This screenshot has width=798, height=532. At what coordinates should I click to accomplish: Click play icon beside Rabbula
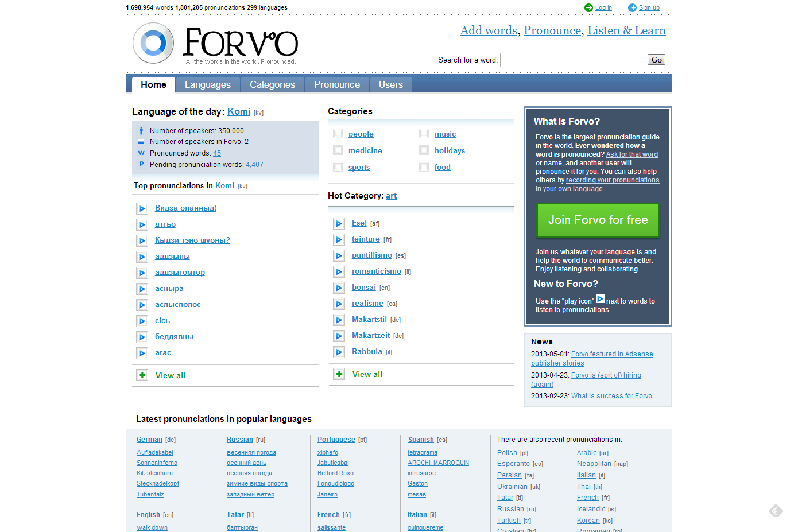pos(339,352)
